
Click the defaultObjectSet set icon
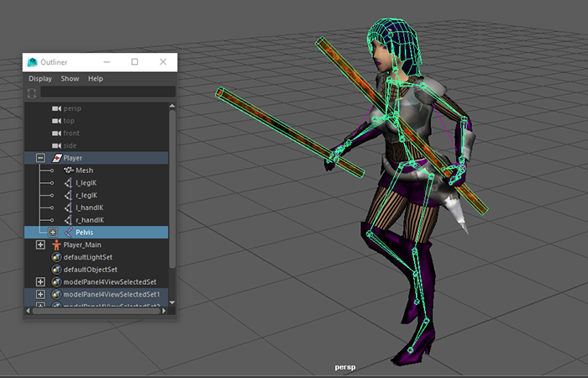click(56, 270)
